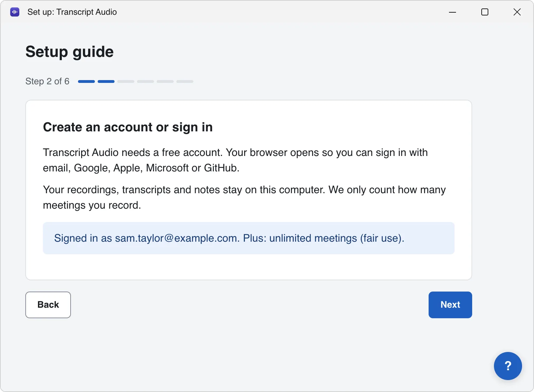Viewport: 534px width, 392px height.
Task: Minimize the setup window
Action: 452,12
